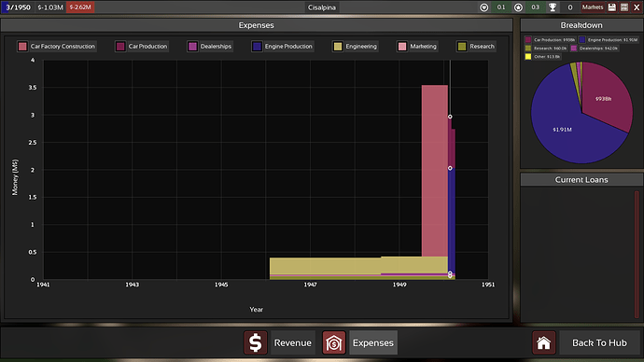644x362 pixels.
Task: Click the Expenses building icon
Action: (x=333, y=342)
